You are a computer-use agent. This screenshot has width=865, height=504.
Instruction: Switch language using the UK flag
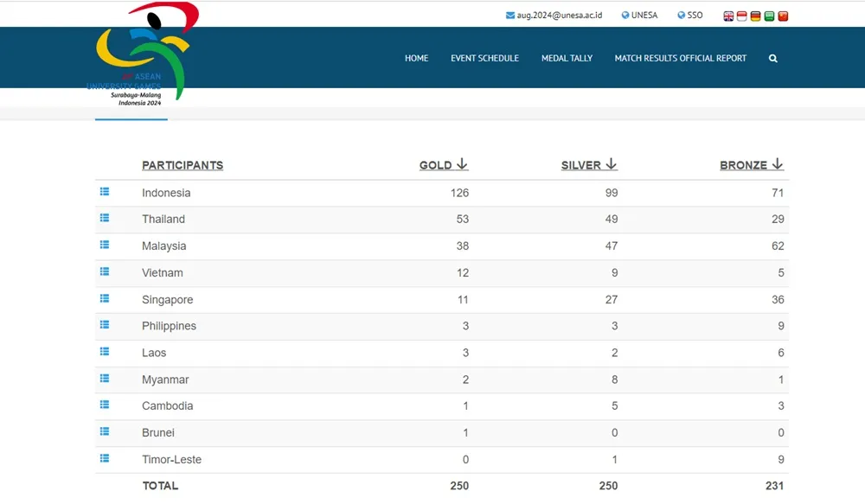(x=728, y=16)
